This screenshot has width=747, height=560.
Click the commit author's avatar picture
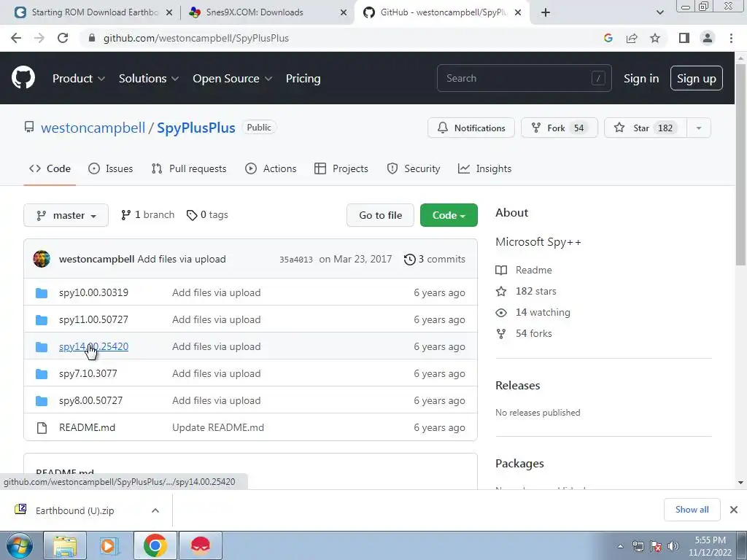tap(42, 259)
